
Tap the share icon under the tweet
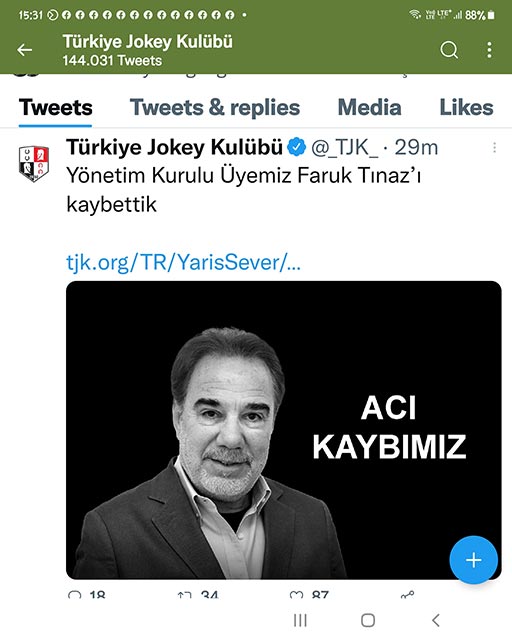pyautogui.click(x=407, y=594)
